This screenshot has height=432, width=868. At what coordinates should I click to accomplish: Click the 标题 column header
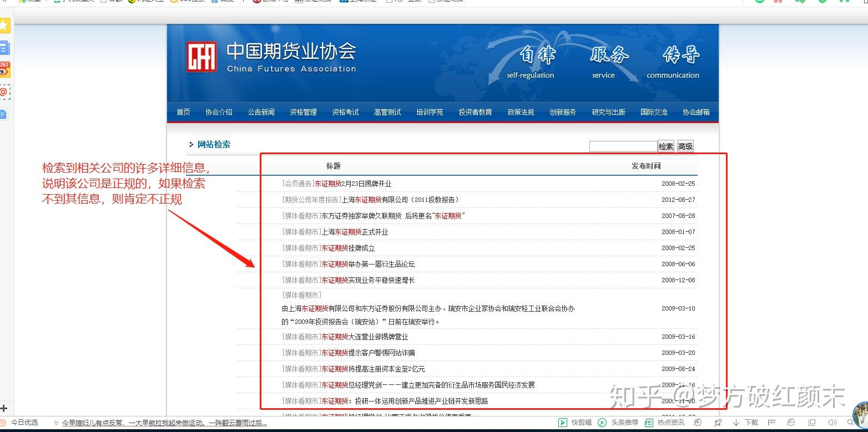[x=333, y=166]
